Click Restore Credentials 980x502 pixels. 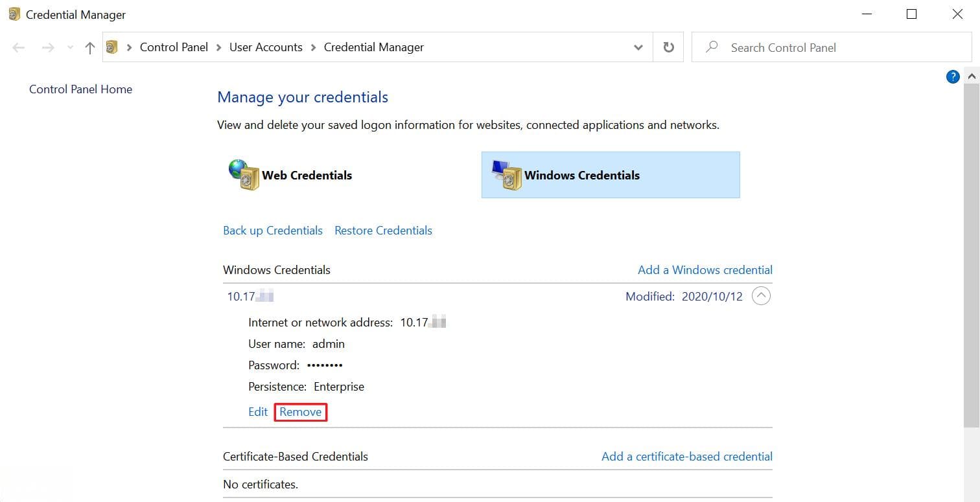click(383, 231)
